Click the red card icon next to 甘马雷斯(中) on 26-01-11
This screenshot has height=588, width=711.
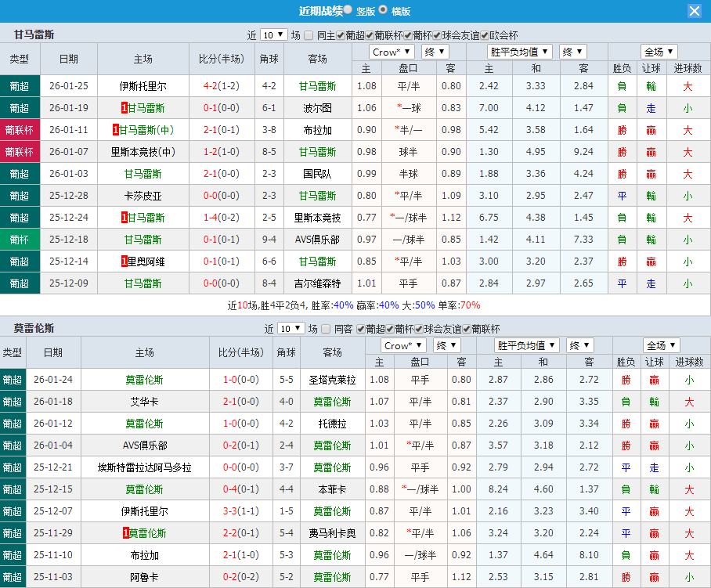114,130
